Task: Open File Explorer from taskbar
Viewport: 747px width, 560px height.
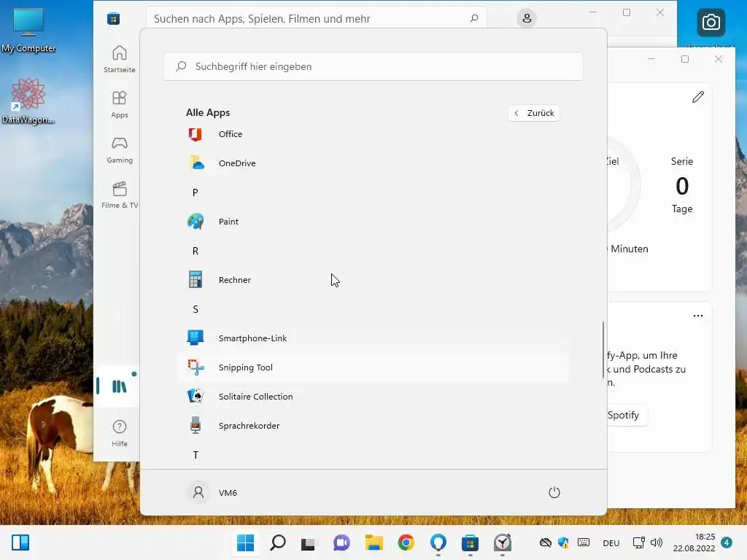Action: 374,542
